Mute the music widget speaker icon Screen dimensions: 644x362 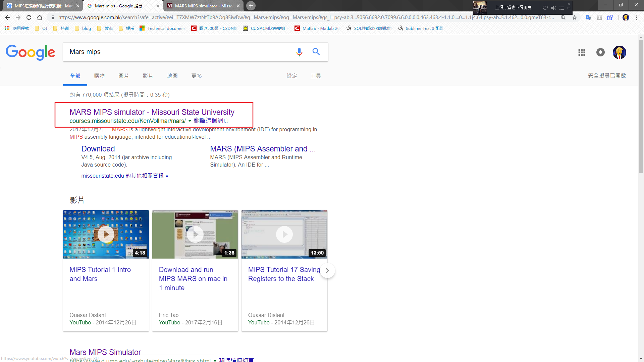(553, 8)
